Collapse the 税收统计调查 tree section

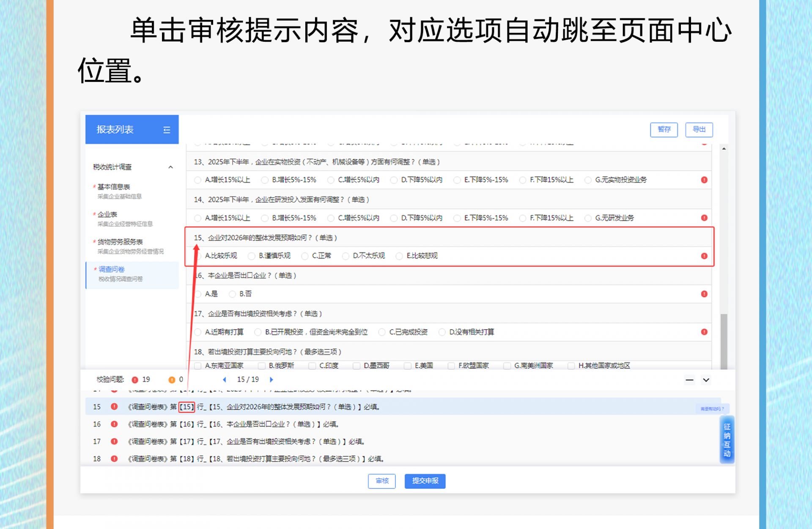[x=170, y=167]
